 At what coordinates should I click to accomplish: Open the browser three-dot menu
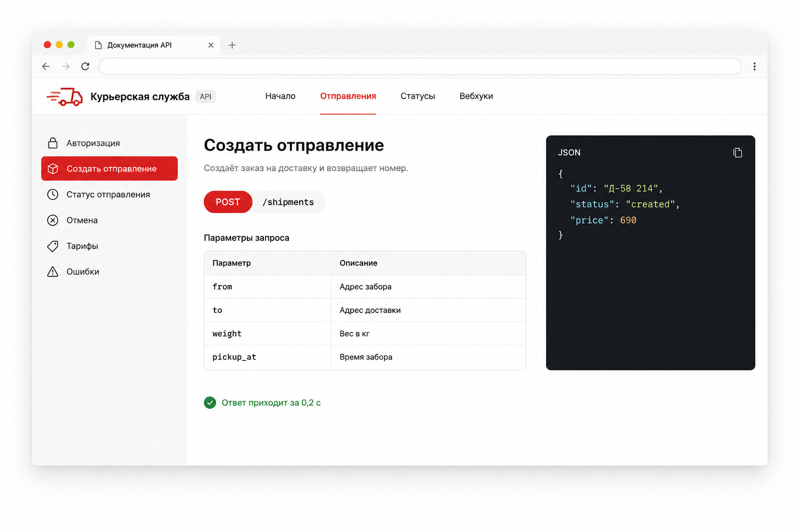tap(754, 66)
